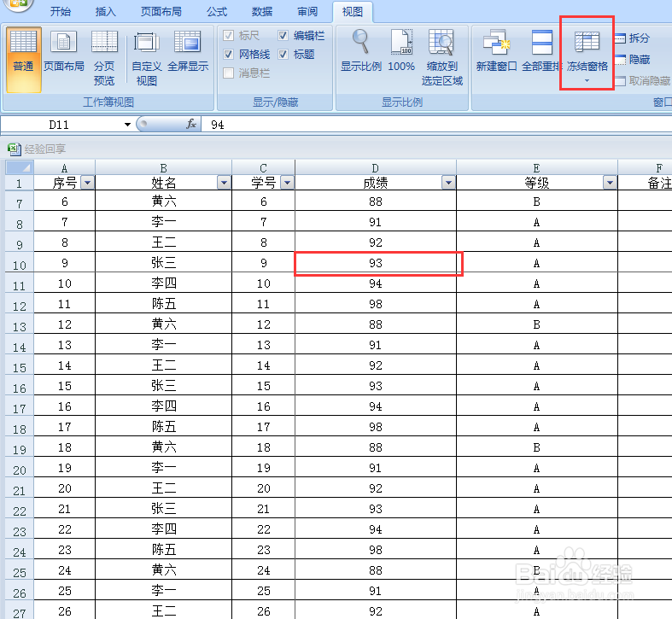This screenshot has width=672, height=619.
Task: Click 成绩 88 in row 25
Action: pos(376,570)
